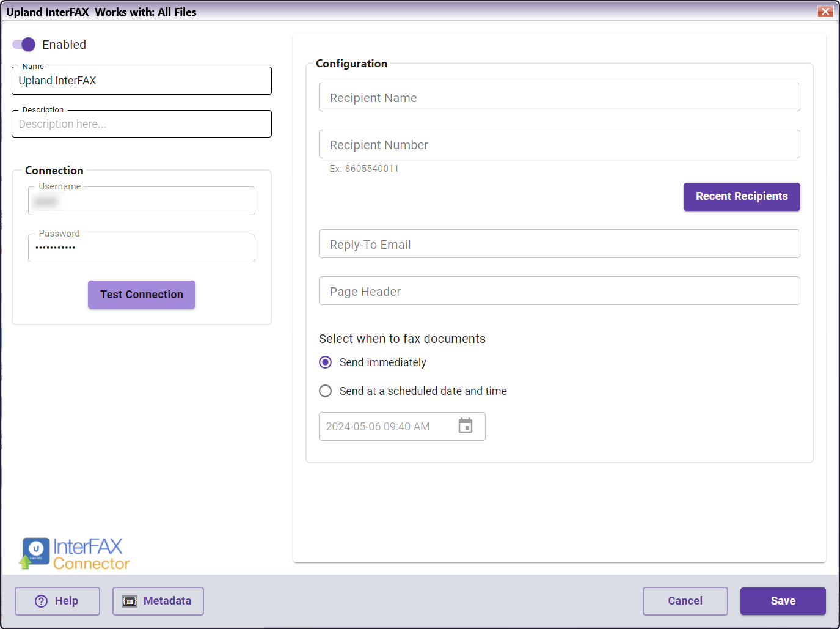Select Send at a scheduled date and time
This screenshot has height=629, width=840.
(326, 391)
